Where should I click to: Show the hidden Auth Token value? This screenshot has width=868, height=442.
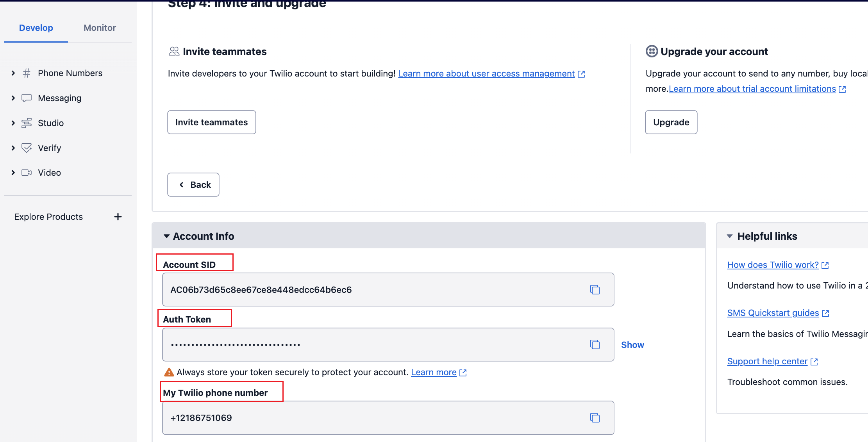(x=632, y=344)
